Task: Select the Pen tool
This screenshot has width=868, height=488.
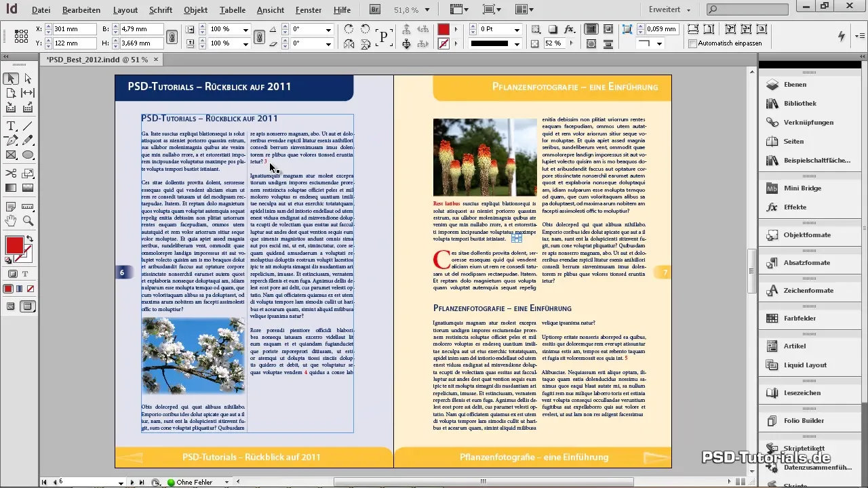Action: coord(11,140)
